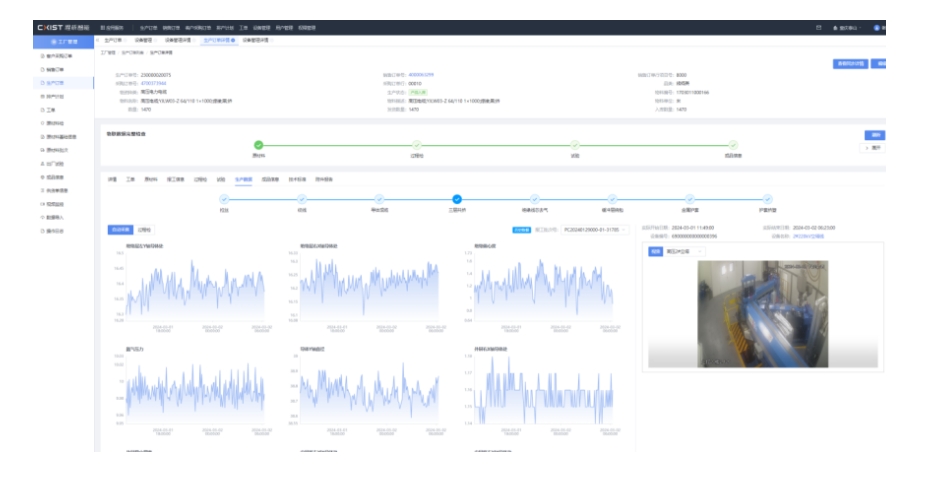The width and height of the screenshot is (930, 492).
Task: Click the user avatar icon in top bar
Action: click(877, 27)
